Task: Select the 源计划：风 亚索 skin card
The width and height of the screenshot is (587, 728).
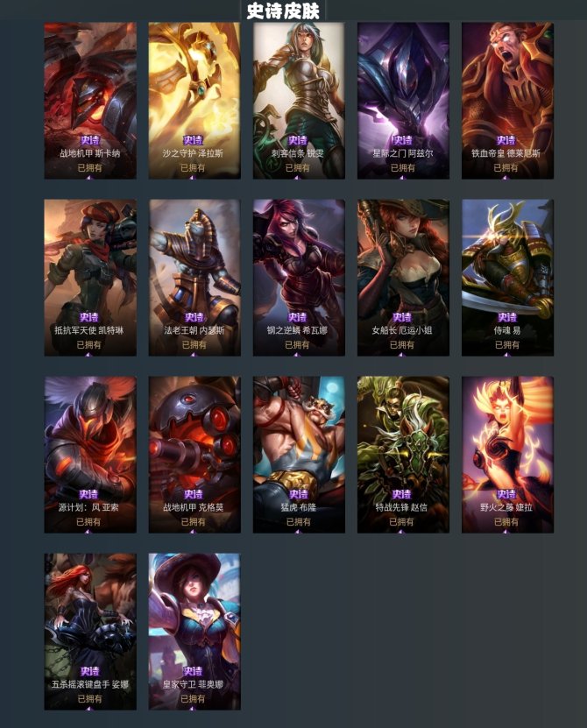Action: [90, 455]
